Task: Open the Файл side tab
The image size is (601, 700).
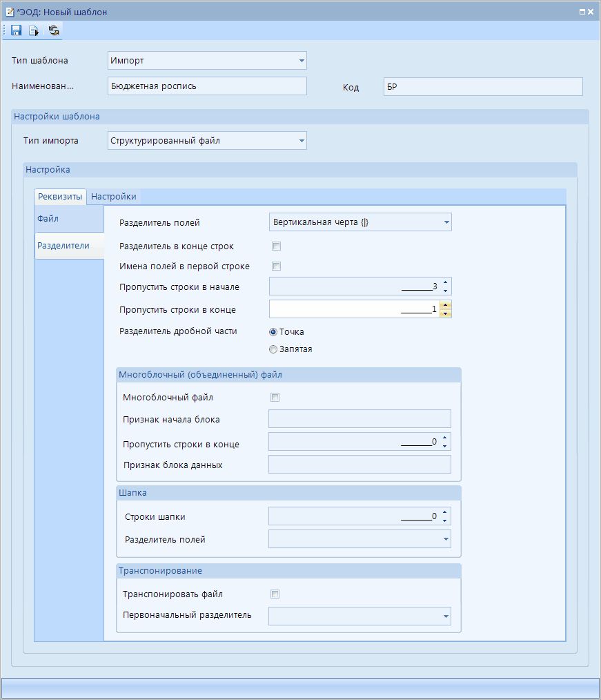Action: [x=48, y=219]
